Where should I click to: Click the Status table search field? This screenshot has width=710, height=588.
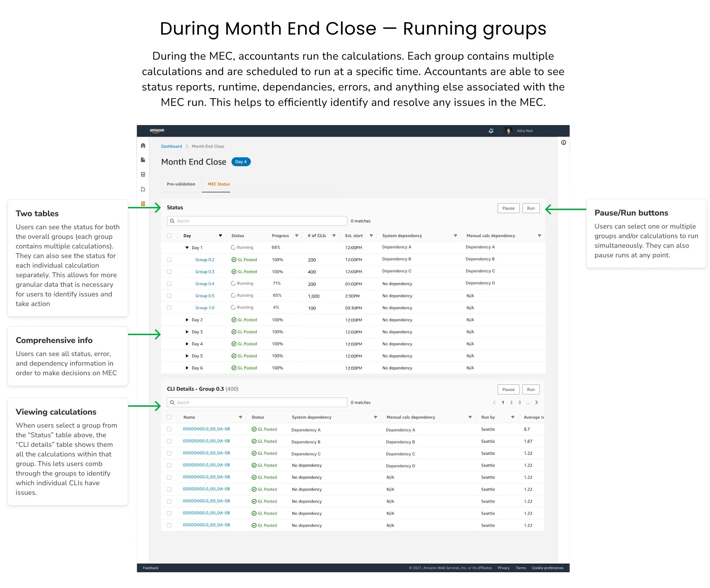(x=257, y=221)
